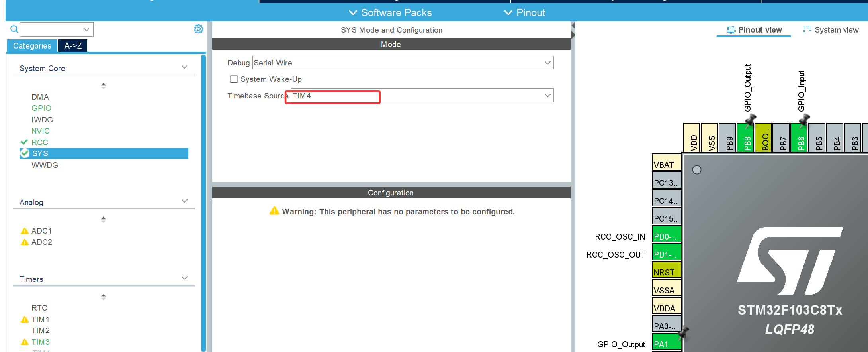
Task: Click the categories list vertical scrollbar
Action: (x=203, y=203)
